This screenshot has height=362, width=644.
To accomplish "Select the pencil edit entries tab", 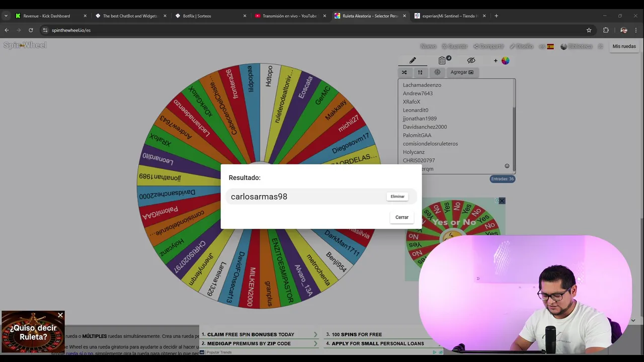I will click(x=413, y=60).
